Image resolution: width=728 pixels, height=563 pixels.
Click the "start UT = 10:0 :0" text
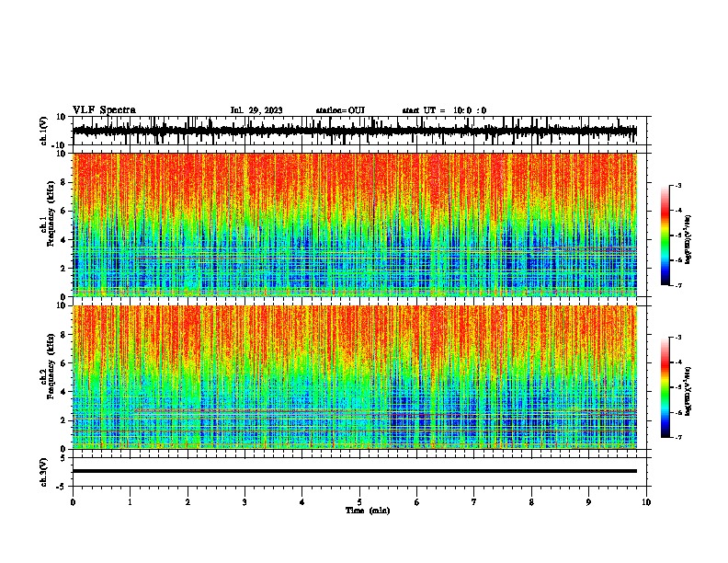[444, 110]
